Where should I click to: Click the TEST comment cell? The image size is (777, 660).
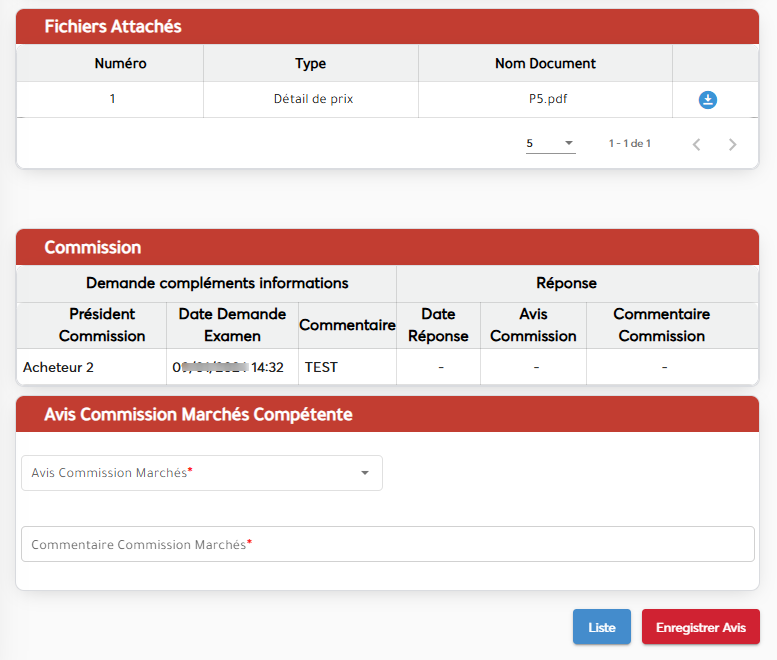[x=321, y=367]
